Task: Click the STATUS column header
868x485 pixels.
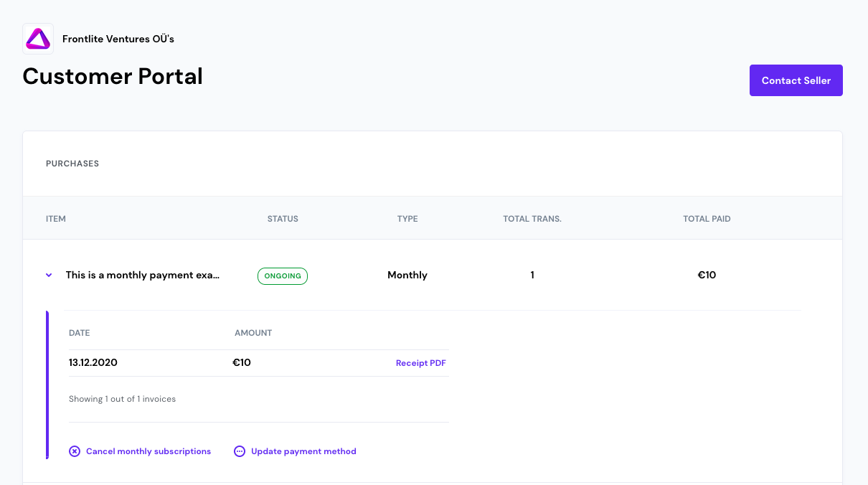Action: [x=283, y=219]
